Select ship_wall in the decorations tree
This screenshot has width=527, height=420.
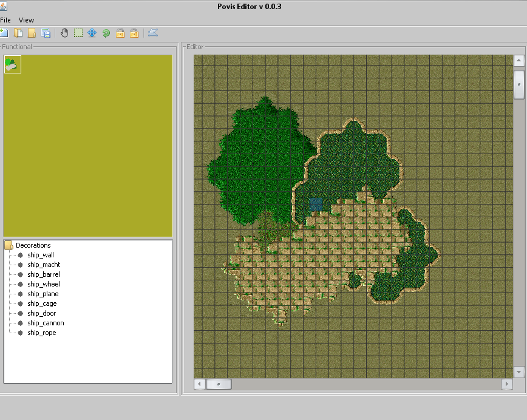41,255
